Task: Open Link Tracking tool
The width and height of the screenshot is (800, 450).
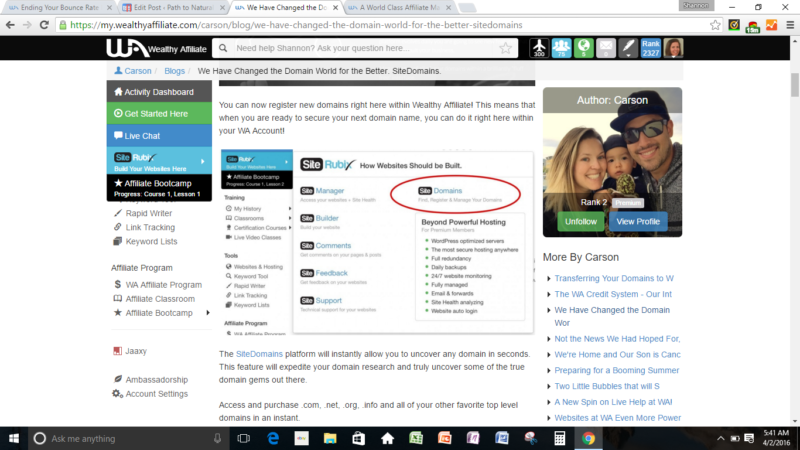Action: pyautogui.click(x=150, y=227)
